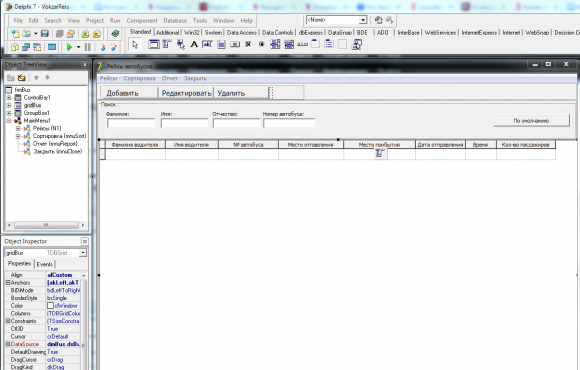Select the Label component icon
580x370 pixels.
pos(194,45)
